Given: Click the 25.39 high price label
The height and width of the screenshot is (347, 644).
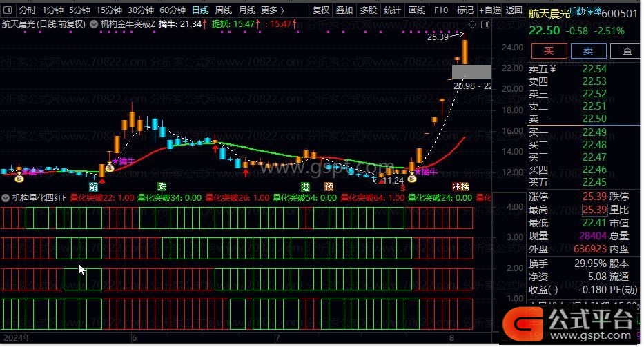Looking at the screenshot, I should (438, 37).
